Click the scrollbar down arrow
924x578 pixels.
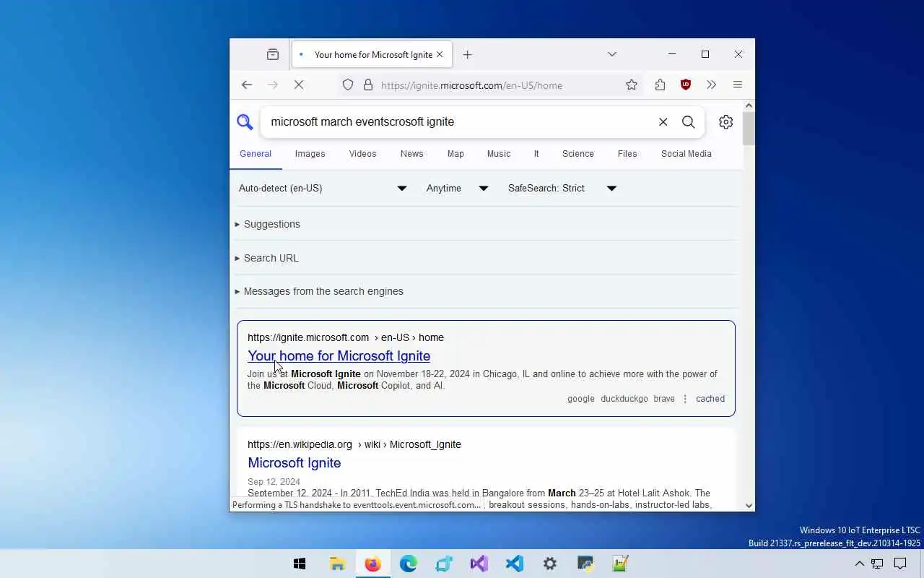coord(749,506)
